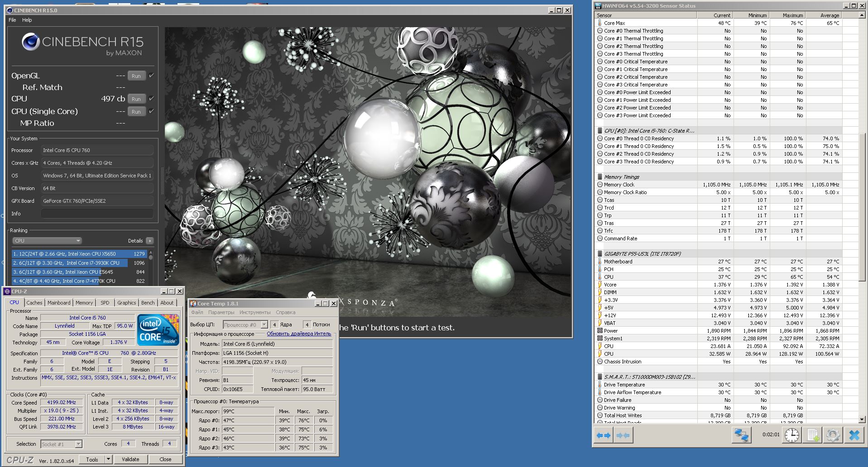The width and height of the screenshot is (868, 467).
Task: Click the clock icon to reset timer
Action: point(791,435)
